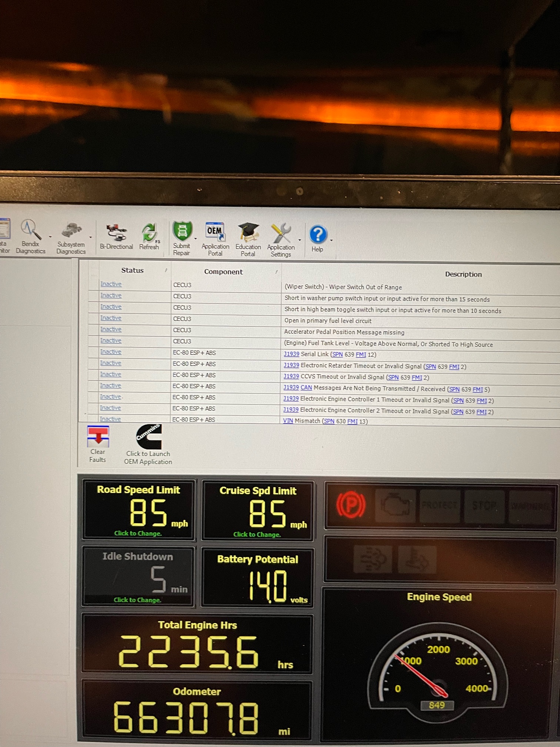Image resolution: width=560 pixels, height=747 pixels.
Task: Open Bendix Diagnostics tool
Action: click(x=30, y=237)
